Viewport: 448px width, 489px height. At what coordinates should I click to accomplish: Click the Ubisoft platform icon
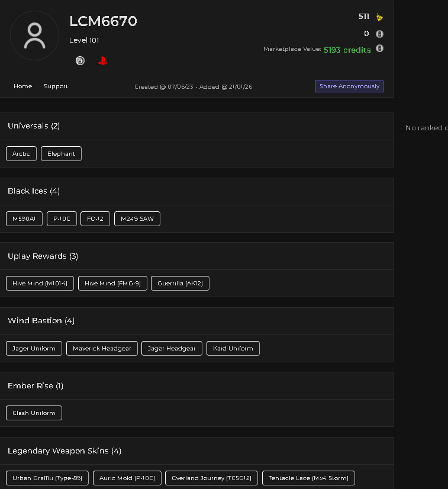(80, 60)
